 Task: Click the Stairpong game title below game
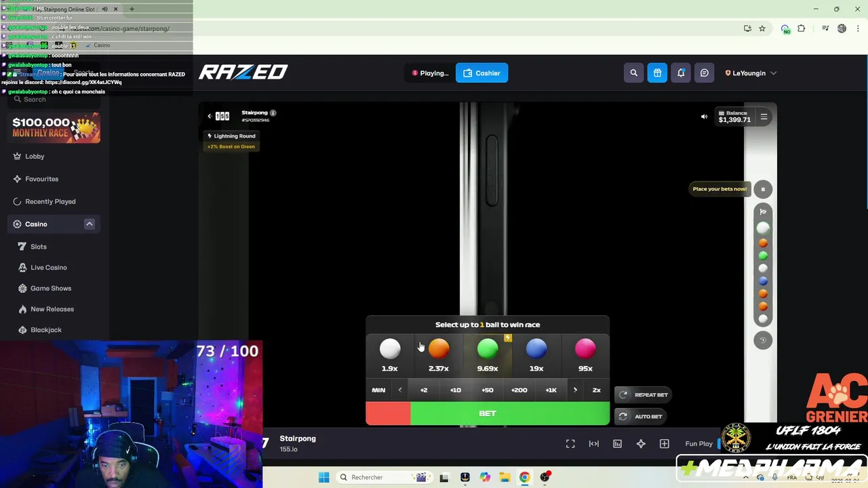click(298, 439)
